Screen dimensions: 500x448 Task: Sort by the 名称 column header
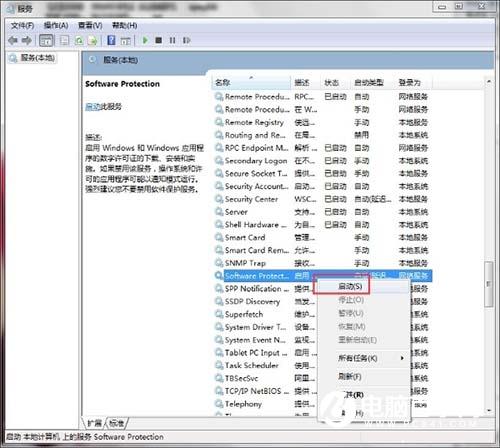pos(251,83)
